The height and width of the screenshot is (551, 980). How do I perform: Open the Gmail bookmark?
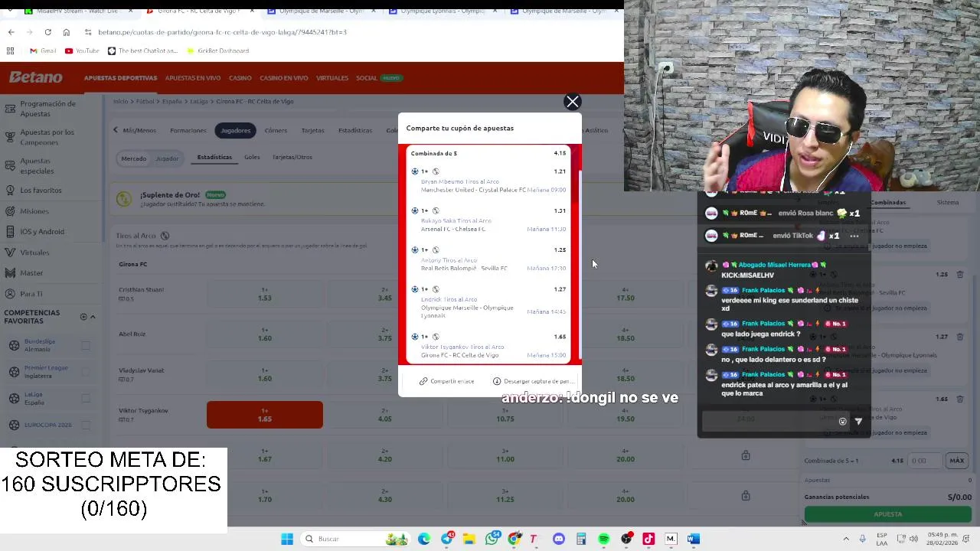pos(43,51)
